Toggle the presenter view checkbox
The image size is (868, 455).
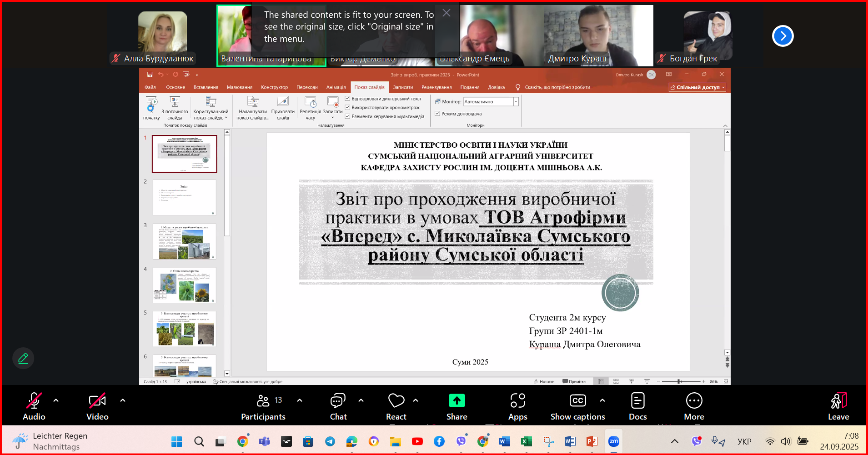pyautogui.click(x=437, y=114)
